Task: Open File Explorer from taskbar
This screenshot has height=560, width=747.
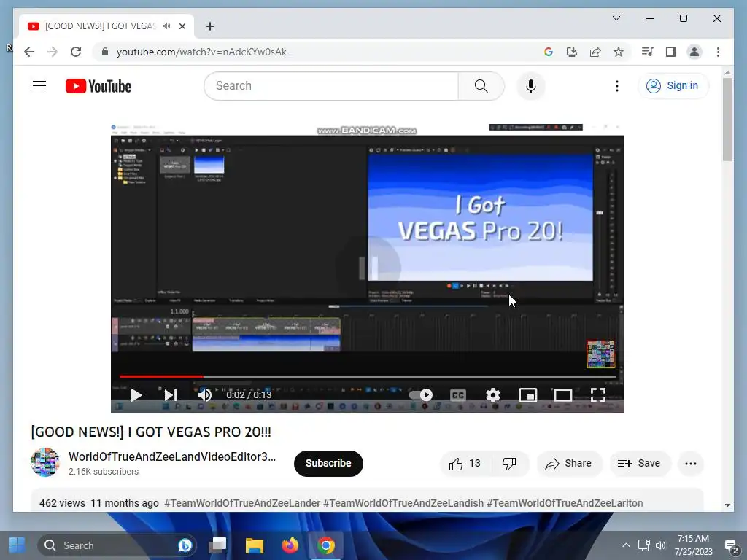Action: pyautogui.click(x=254, y=545)
